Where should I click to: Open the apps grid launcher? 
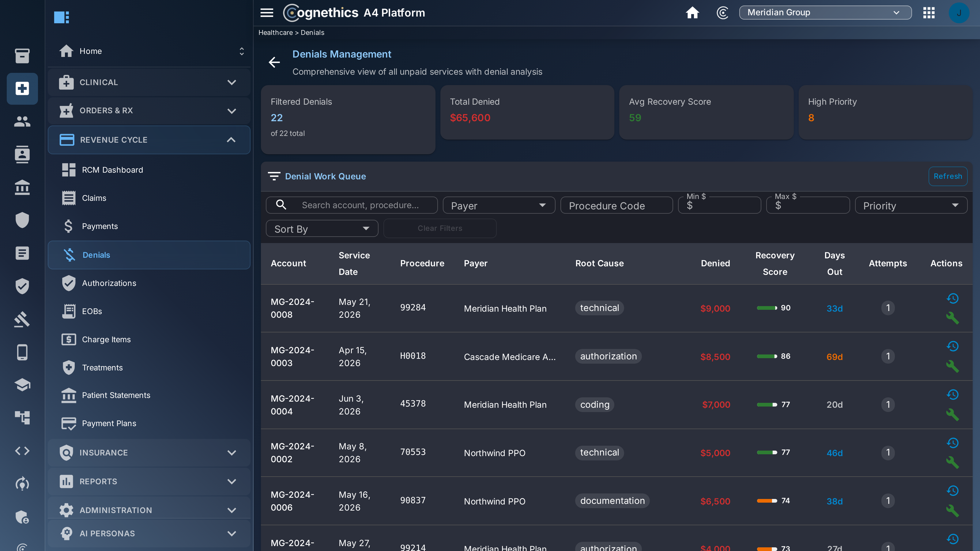point(929,13)
